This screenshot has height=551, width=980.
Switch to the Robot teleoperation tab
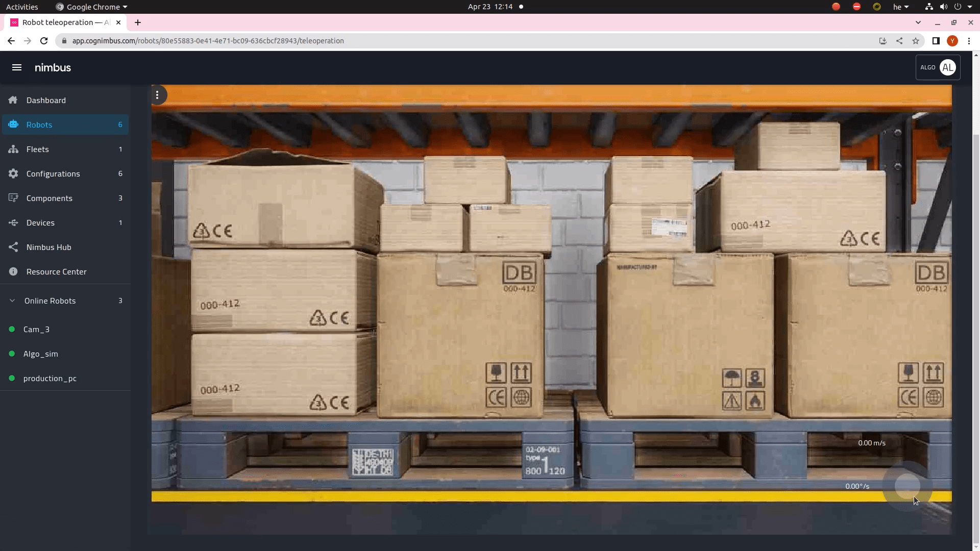coord(64,22)
